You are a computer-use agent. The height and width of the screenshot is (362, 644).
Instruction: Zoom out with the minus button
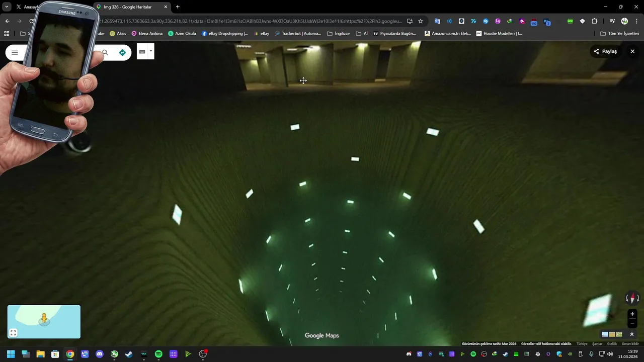(632, 323)
